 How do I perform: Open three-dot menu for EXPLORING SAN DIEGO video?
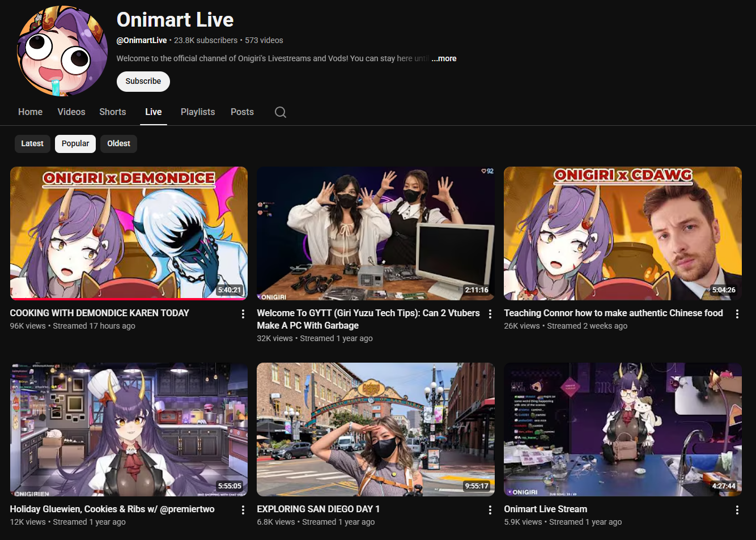pyautogui.click(x=490, y=510)
